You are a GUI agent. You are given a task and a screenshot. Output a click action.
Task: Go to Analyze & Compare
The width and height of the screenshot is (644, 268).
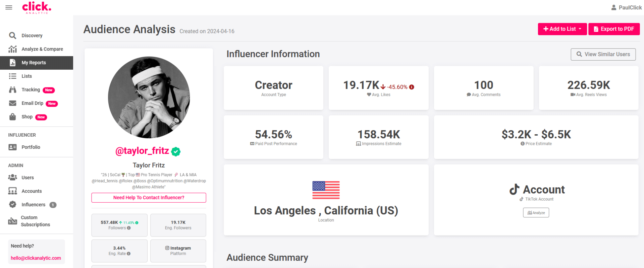tap(42, 49)
